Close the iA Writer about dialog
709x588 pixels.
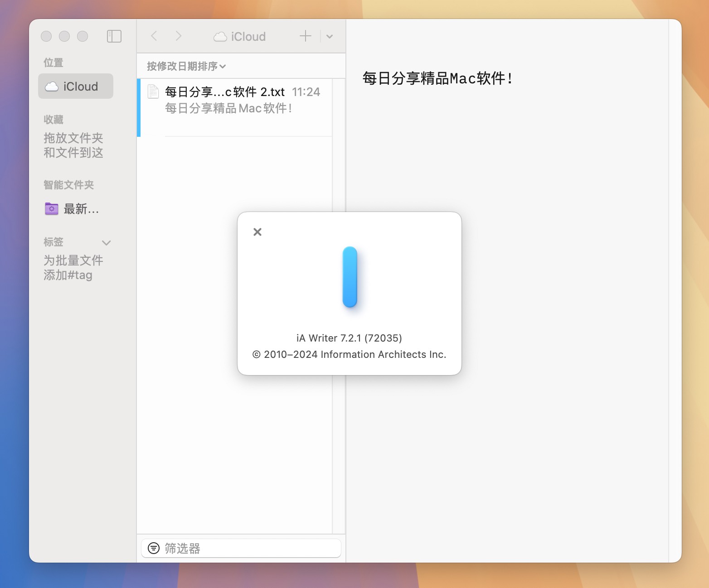coord(257,232)
